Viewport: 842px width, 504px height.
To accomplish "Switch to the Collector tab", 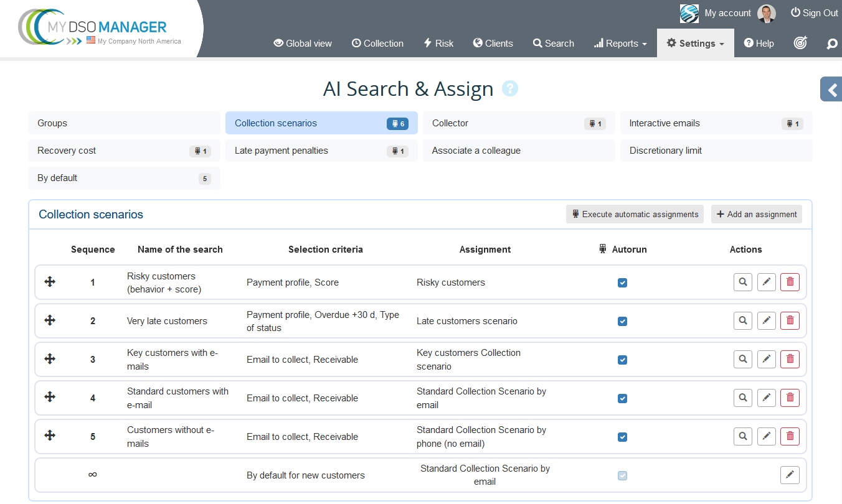I will (518, 123).
